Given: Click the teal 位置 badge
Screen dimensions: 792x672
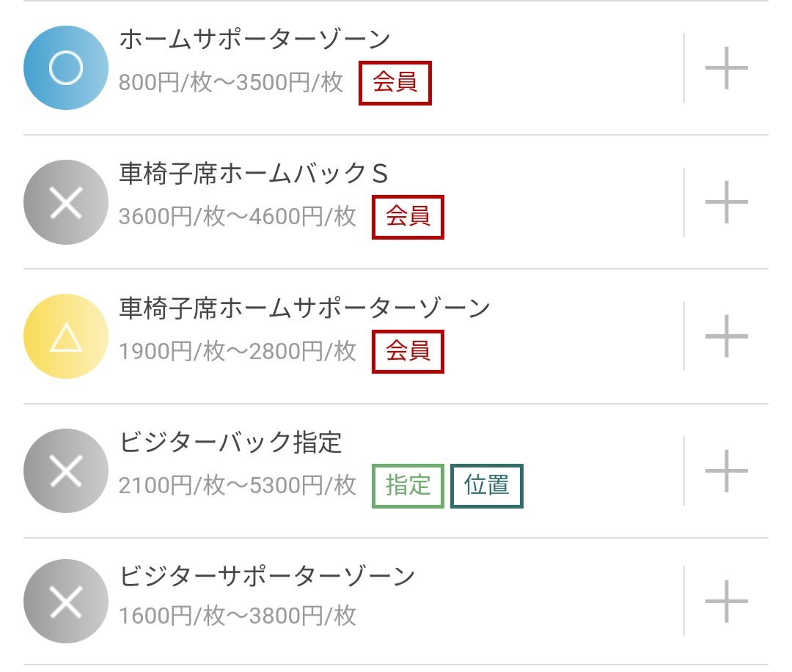Looking at the screenshot, I should [487, 486].
